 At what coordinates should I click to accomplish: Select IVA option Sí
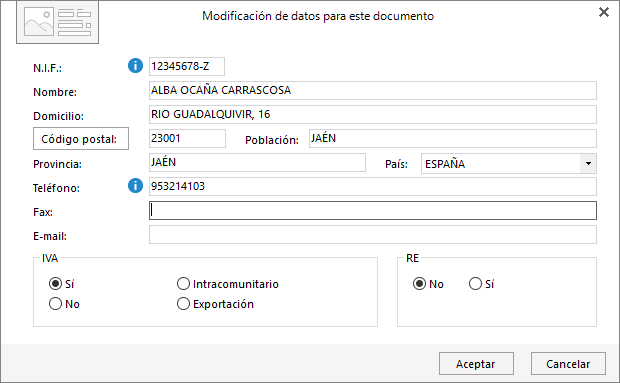(x=55, y=283)
